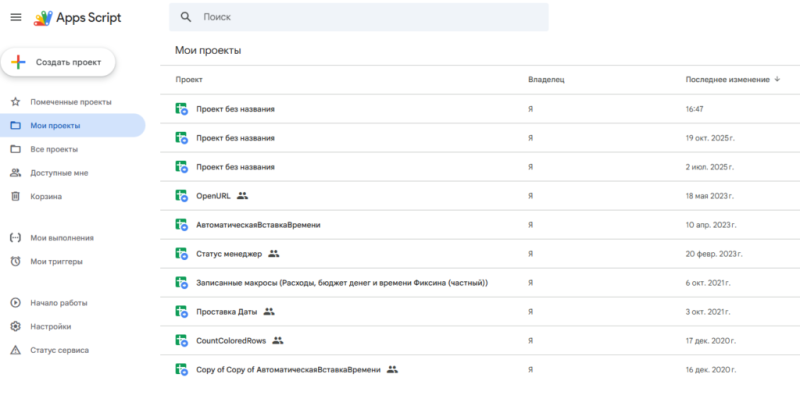This screenshot has width=800, height=406.
Task: Open Статус сервиса page
Action: coord(59,350)
